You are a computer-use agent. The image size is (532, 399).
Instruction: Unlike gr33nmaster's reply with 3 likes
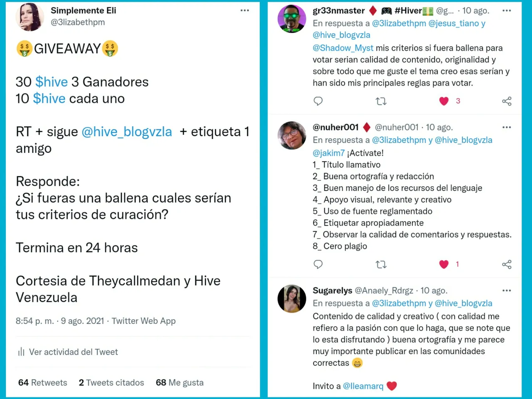(x=444, y=101)
